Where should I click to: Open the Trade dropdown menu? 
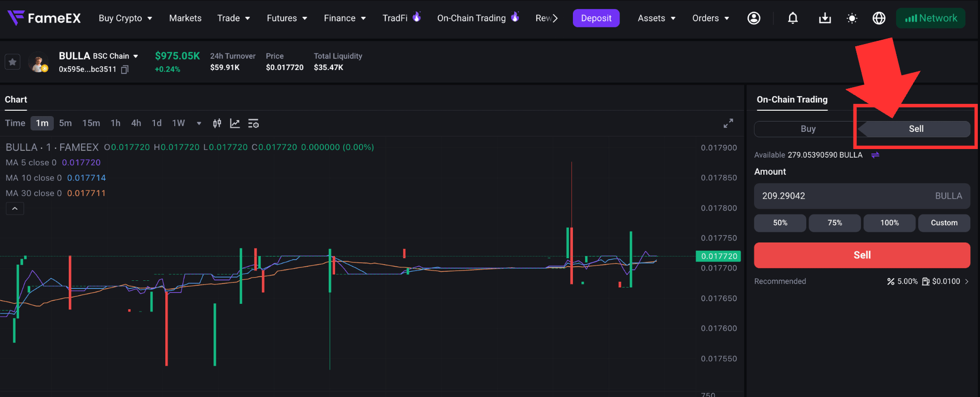233,18
